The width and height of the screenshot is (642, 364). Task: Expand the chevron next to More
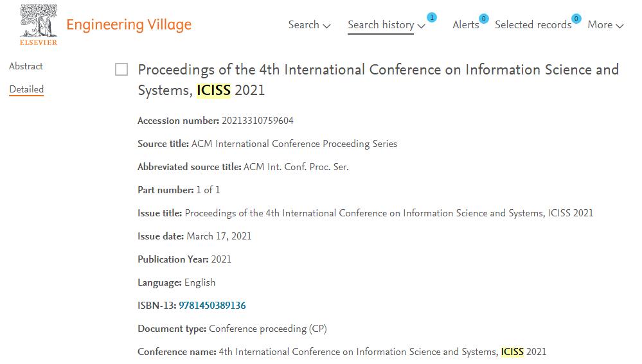(620, 26)
